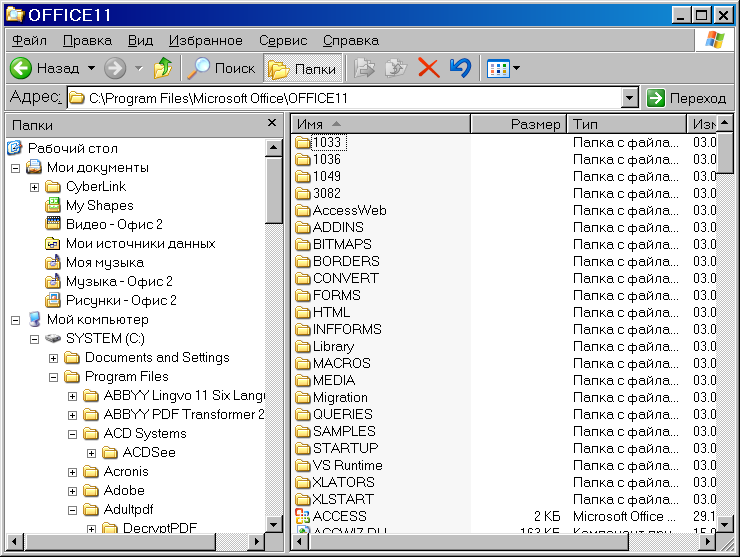Click the Переход go button

[686, 98]
